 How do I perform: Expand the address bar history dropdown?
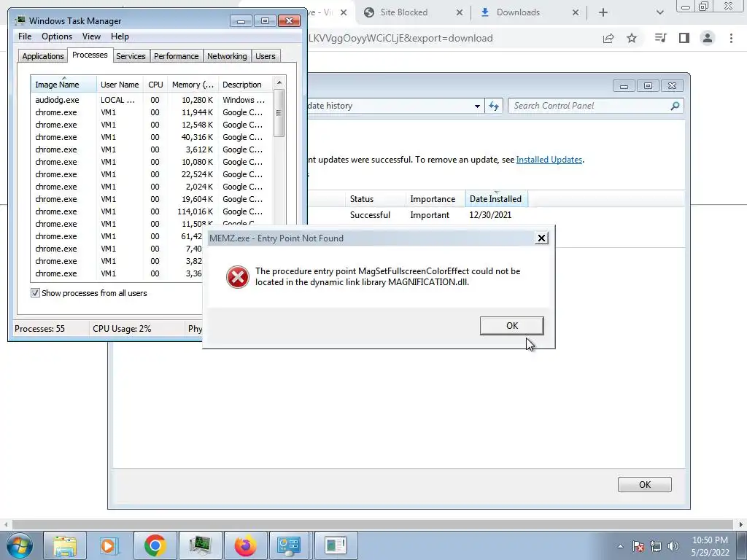[x=477, y=106]
